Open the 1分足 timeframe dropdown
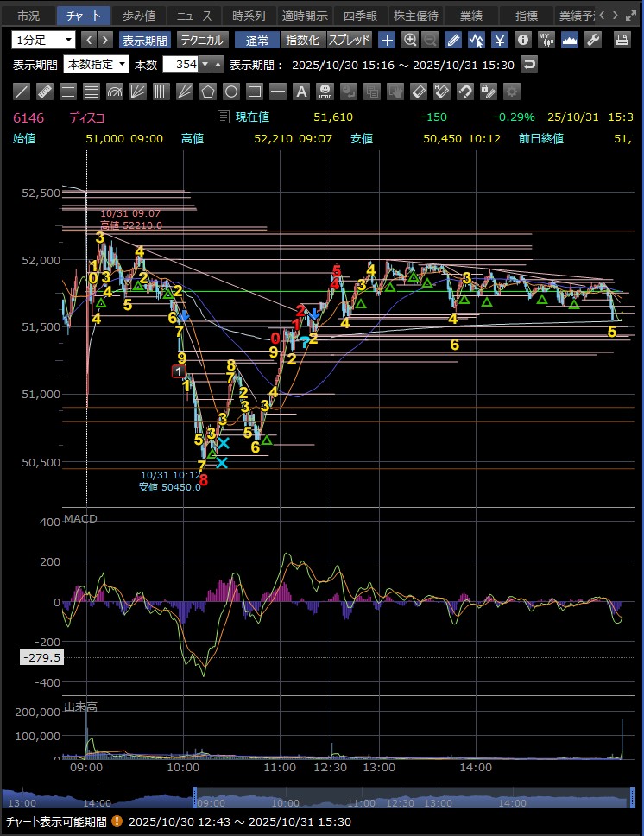Viewport: 644px width, 836px height. click(44, 40)
